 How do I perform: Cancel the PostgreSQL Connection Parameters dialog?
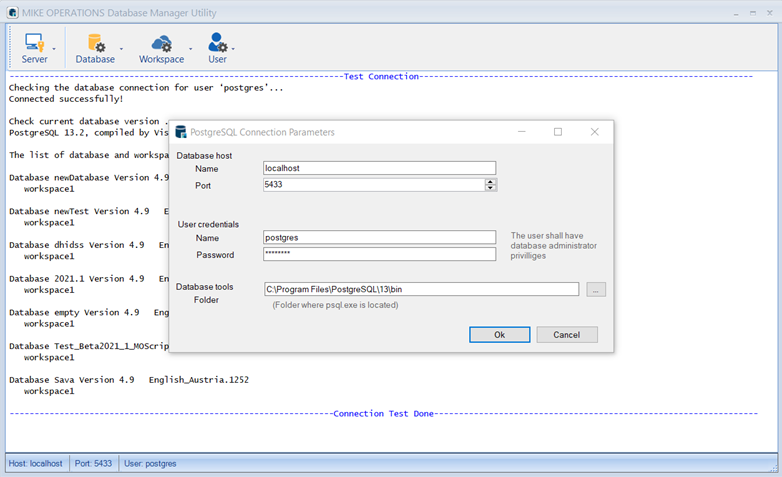(x=567, y=335)
